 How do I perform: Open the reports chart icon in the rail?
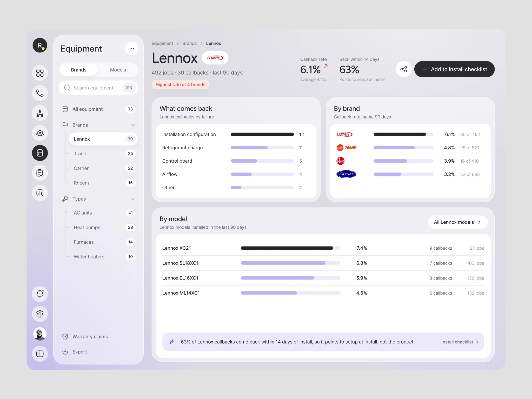[x=40, y=193]
